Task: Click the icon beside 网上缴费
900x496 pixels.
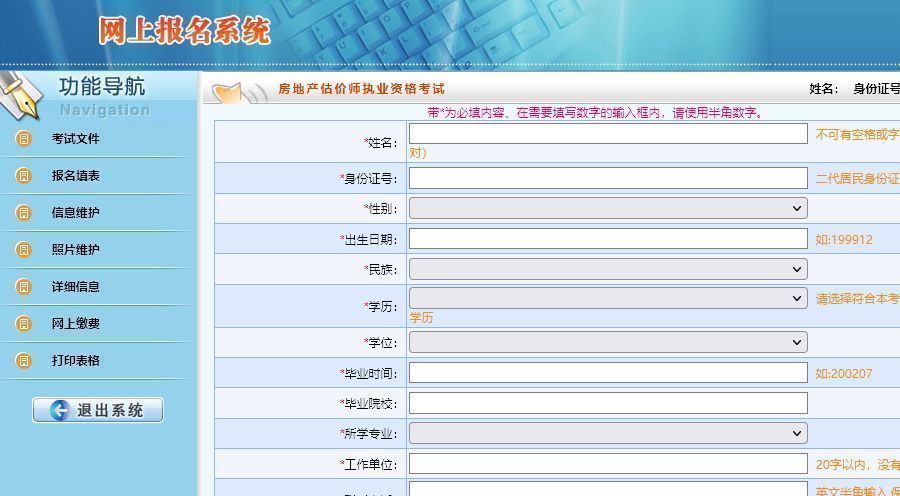Action: (x=24, y=324)
